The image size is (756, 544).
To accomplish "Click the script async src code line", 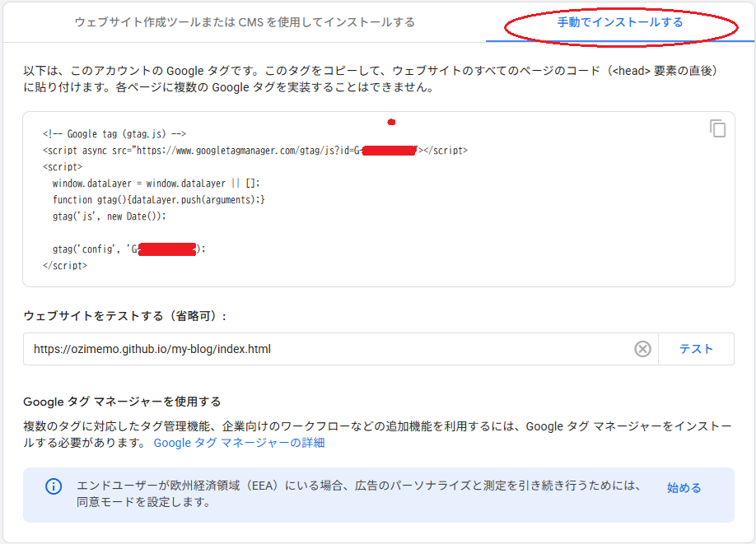I will tap(255, 151).
